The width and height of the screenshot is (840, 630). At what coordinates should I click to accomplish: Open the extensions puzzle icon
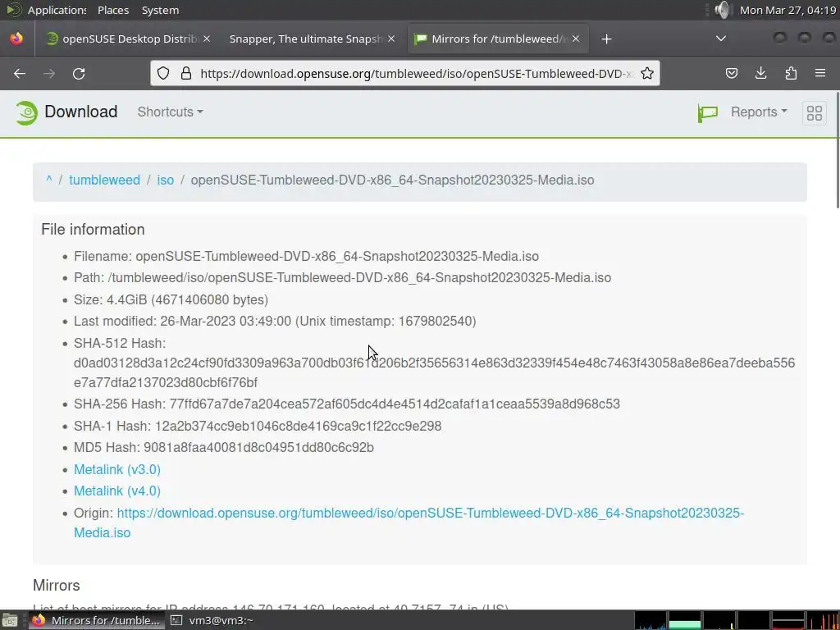791,73
